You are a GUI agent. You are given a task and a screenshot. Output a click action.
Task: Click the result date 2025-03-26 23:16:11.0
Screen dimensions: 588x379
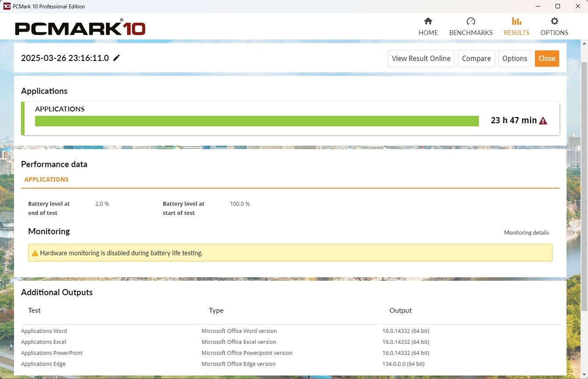[65, 58]
